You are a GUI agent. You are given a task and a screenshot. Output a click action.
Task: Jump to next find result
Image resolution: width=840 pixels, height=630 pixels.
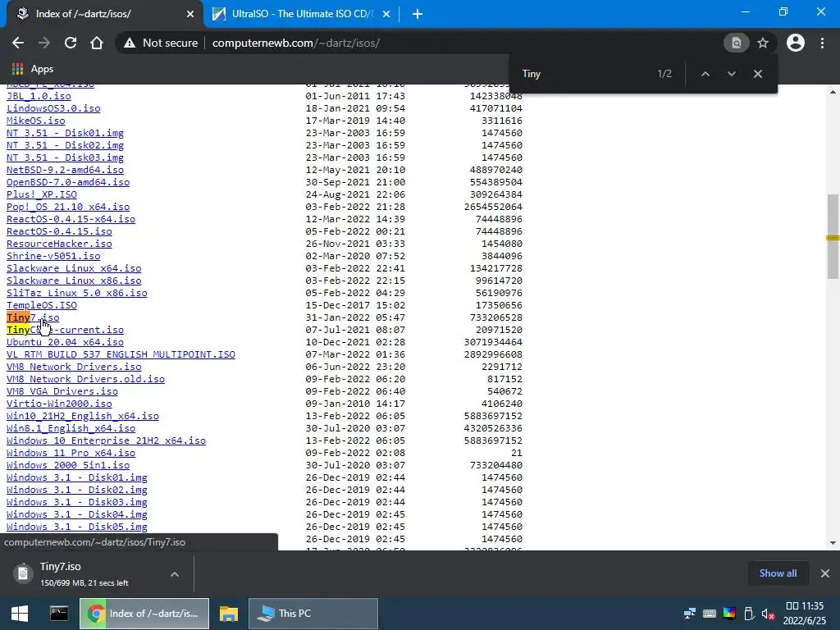coord(731,74)
